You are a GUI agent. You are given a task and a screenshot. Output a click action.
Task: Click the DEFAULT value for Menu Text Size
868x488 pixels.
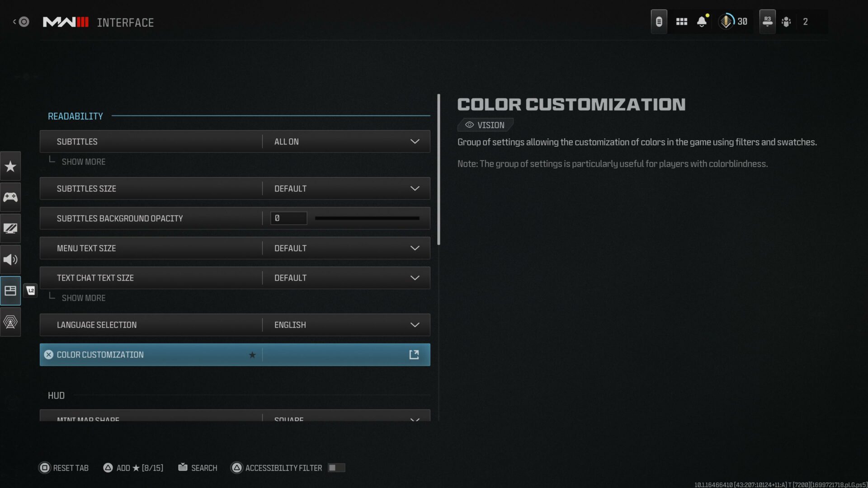tap(290, 248)
